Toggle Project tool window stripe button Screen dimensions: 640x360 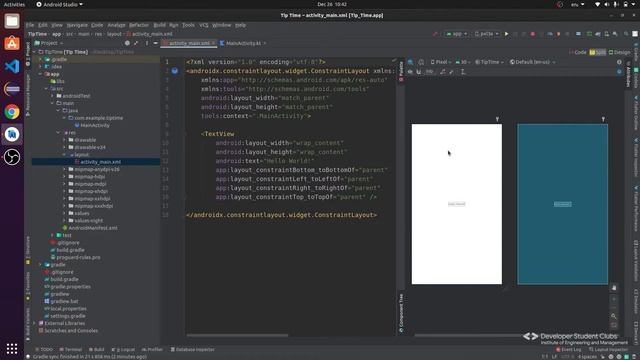click(x=28, y=54)
